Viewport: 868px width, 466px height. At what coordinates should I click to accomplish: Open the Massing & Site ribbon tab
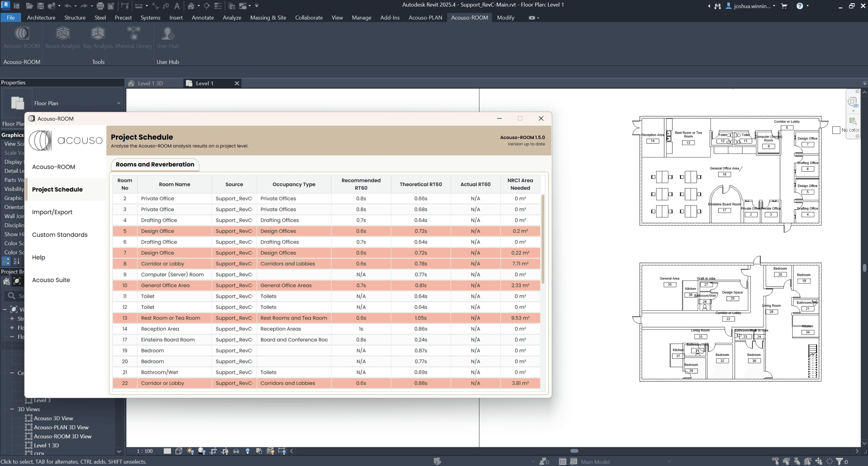pyautogui.click(x=268, y=17)
